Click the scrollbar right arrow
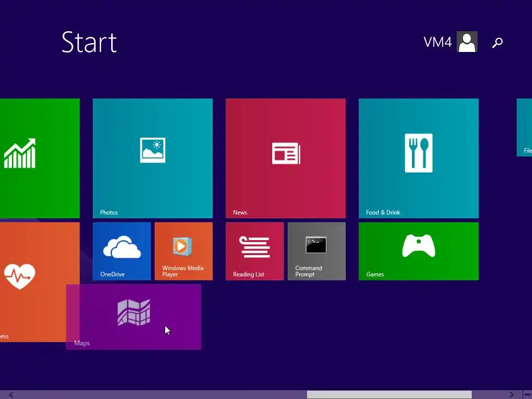Image resolution: width=532 pixels, height=399 pixels. 512,395
